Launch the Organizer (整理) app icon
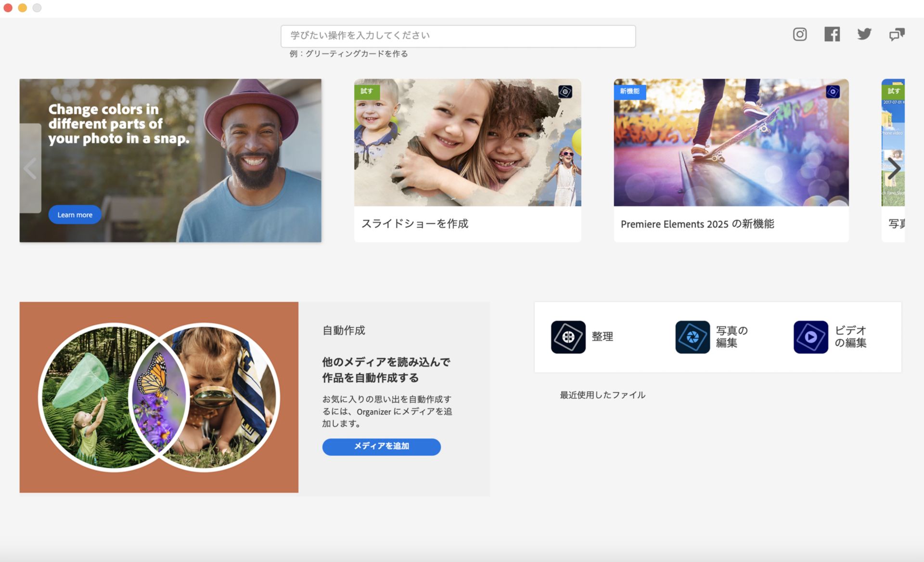 [x=568, y=337]
